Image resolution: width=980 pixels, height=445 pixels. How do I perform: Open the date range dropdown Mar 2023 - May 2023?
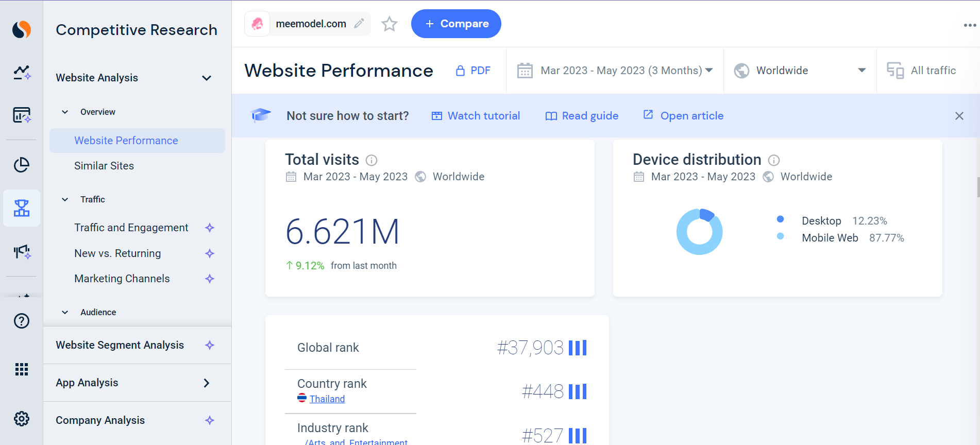tap(616, 71)
